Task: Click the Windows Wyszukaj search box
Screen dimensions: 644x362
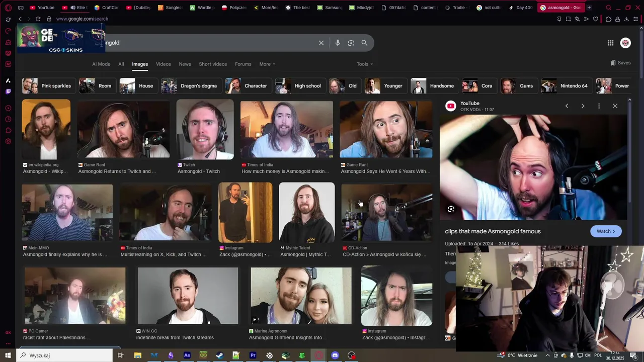Action: pyautogui.click(x=64, y=355)
